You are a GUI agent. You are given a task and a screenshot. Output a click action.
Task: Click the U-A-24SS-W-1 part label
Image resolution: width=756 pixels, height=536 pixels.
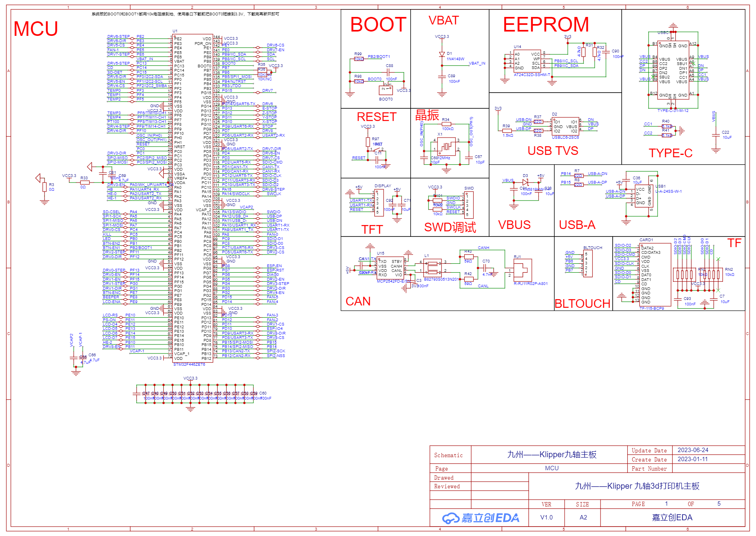(669, 192)
